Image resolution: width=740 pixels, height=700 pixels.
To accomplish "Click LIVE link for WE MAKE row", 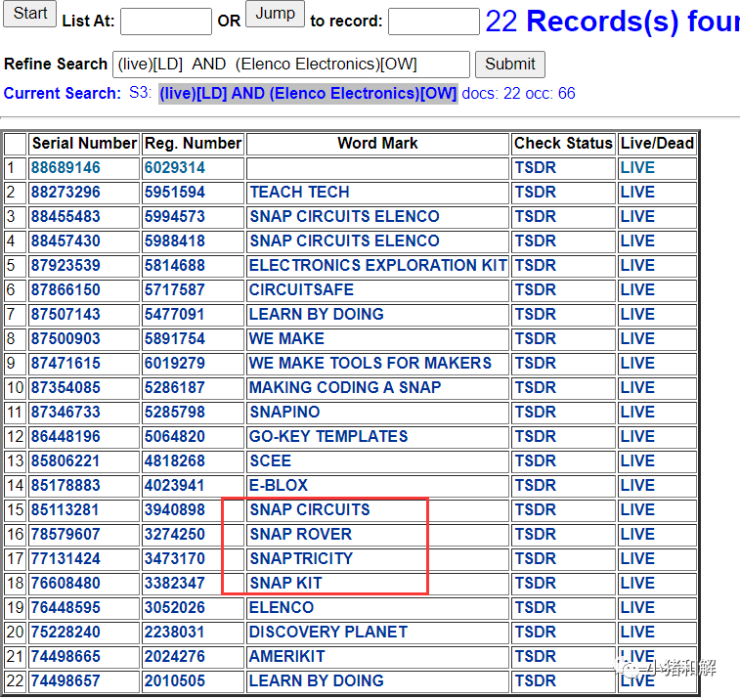I will point(637,339).
